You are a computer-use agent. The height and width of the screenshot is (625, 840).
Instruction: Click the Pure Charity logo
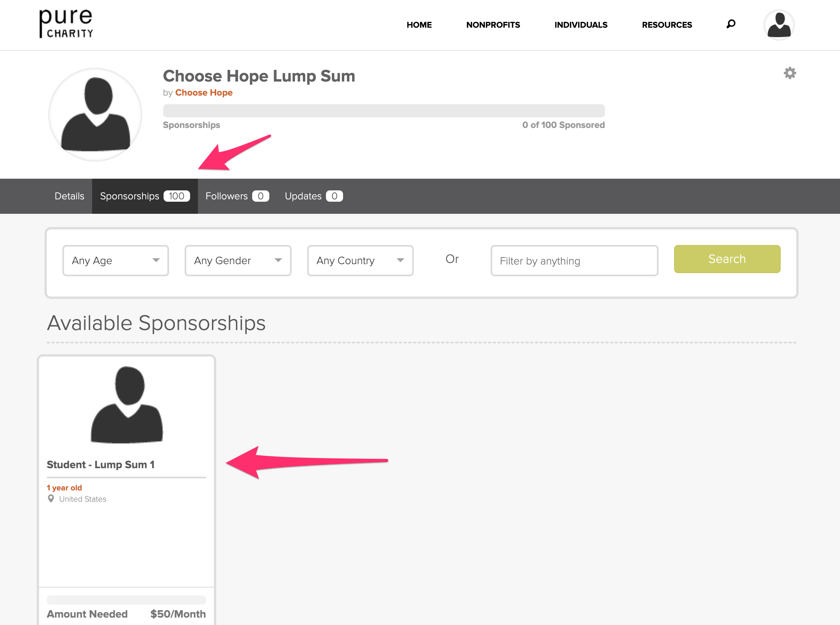(x=66, y=24)
